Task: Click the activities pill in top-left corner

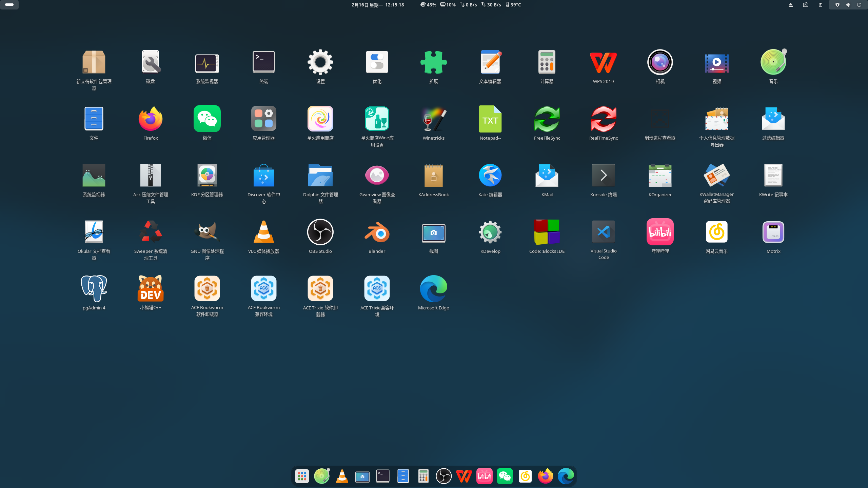Action: tap(9, 5)
